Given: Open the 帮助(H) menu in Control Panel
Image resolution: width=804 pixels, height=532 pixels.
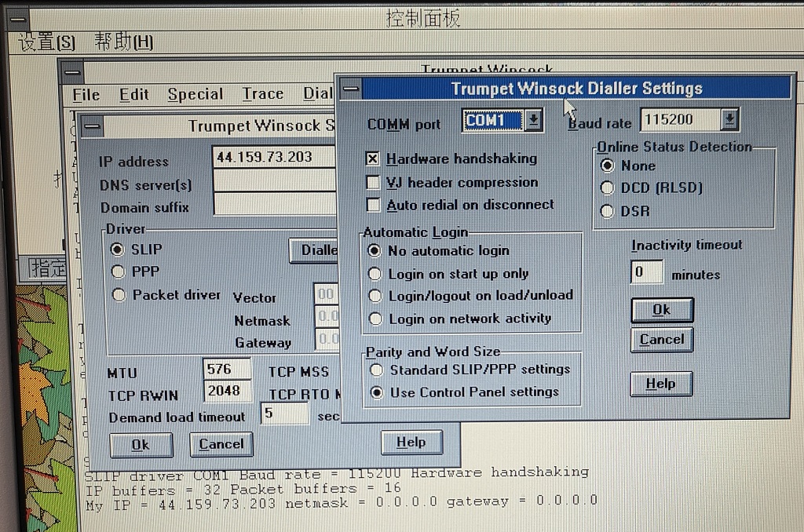Looking at the screenshot, I should click(123, 42).
